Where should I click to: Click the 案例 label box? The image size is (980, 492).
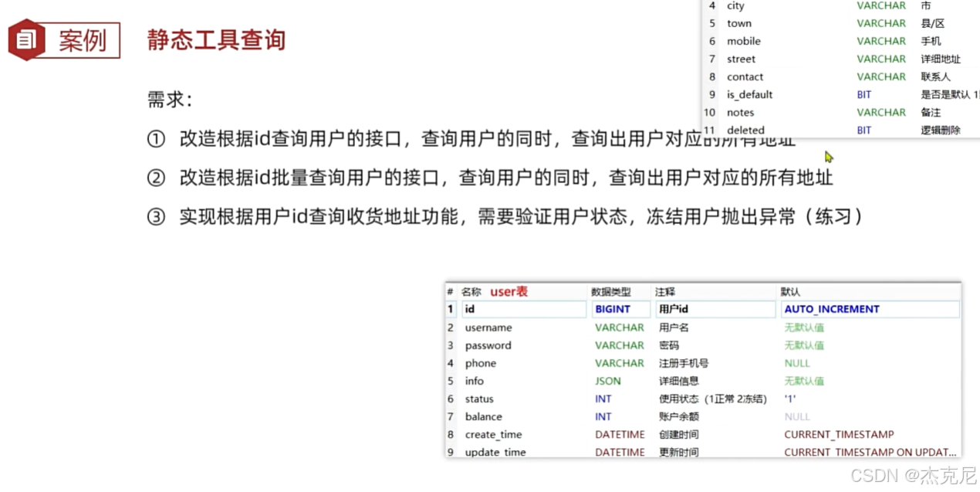pos(83,40)
